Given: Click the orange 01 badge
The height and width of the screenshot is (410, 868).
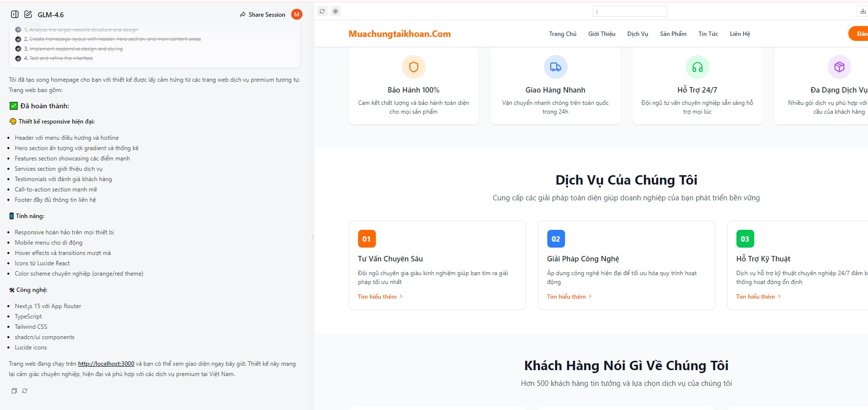Looking at the screenshot, I should 367,239.
